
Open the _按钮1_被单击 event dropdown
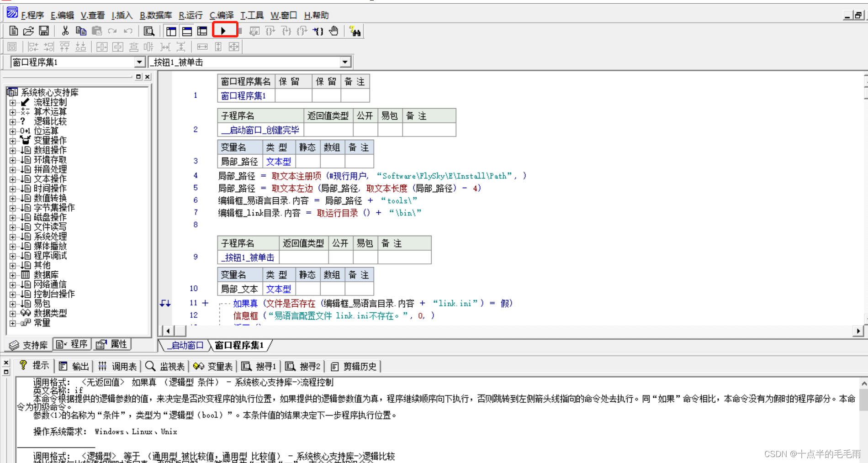click(x=346, y=62)
